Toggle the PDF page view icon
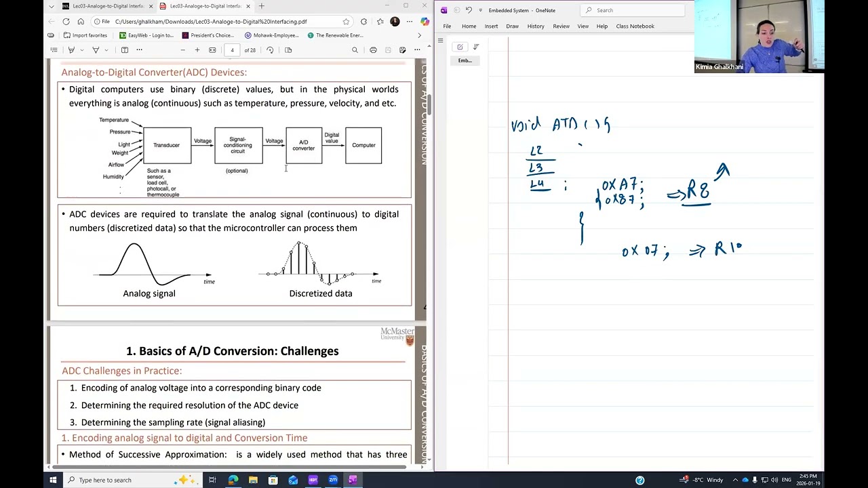The width and height of the screenshot is (868, 488). coord(288,50)
